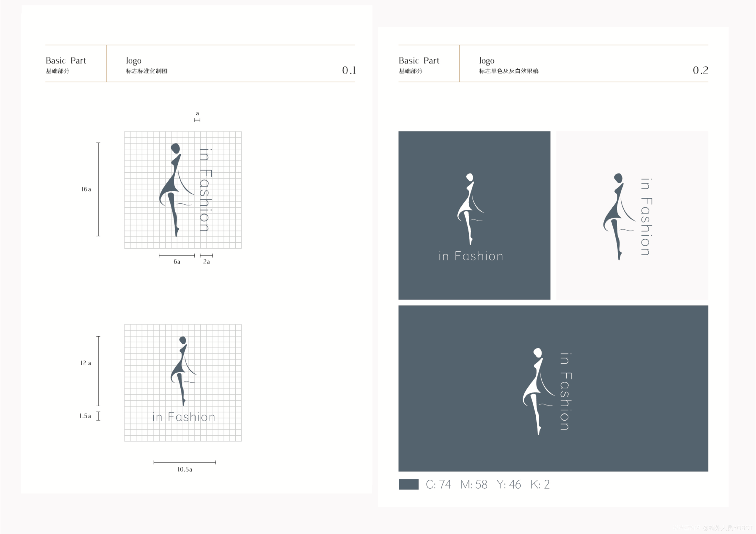Click the horizontal 'in Fashion' text in the bottom grid

(184, 417)
